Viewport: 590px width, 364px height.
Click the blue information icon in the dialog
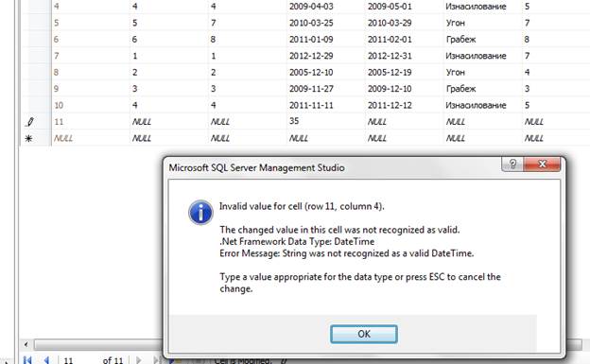click(200, 213)
